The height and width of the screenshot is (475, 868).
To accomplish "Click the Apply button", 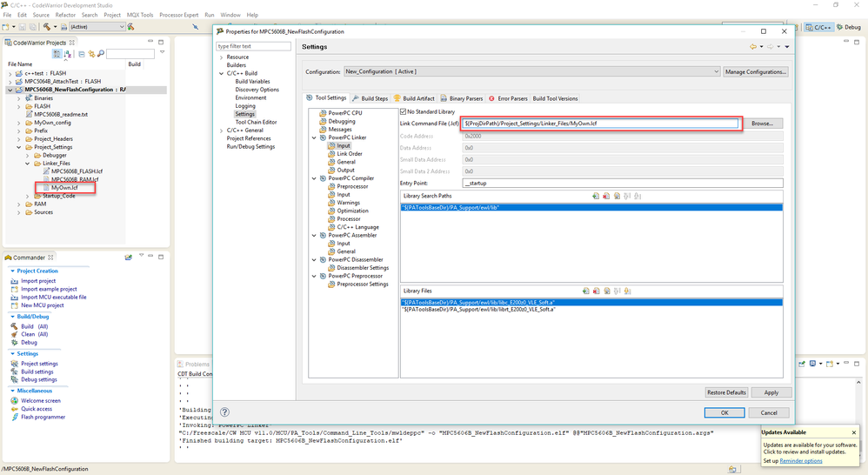I will pos(771,392).
